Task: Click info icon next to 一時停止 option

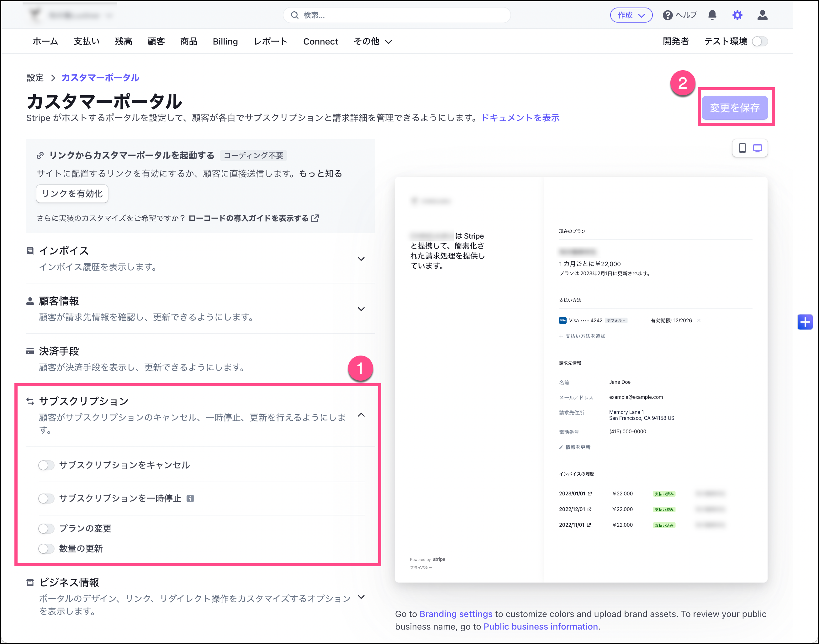Action: (190, 499)
